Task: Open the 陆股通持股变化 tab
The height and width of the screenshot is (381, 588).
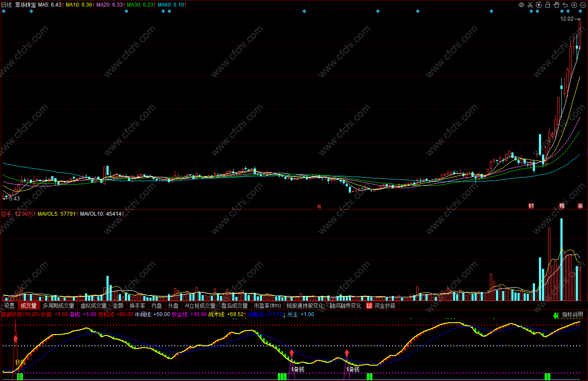Action: pyautogui.click(x=305, y=306)
